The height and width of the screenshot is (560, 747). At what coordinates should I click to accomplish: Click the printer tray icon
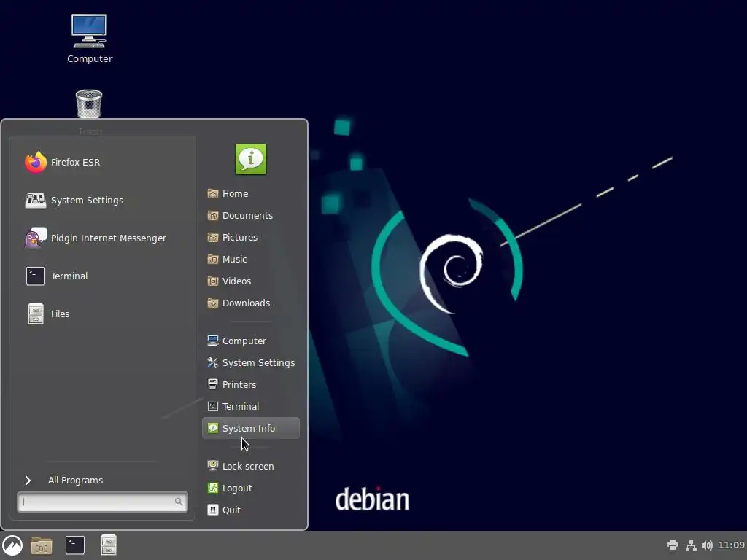coord(673,545)
